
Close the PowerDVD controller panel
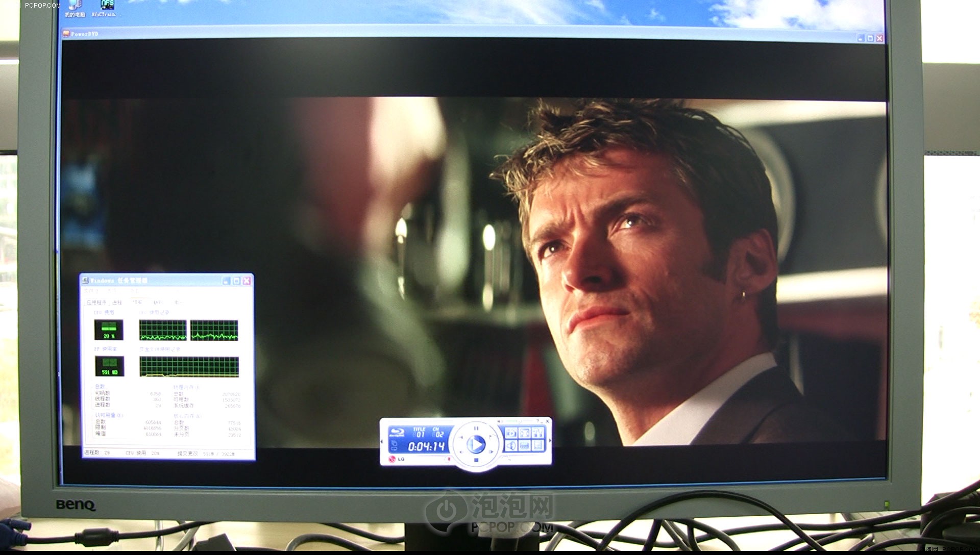pyautogui.click(x=548, y=421)
